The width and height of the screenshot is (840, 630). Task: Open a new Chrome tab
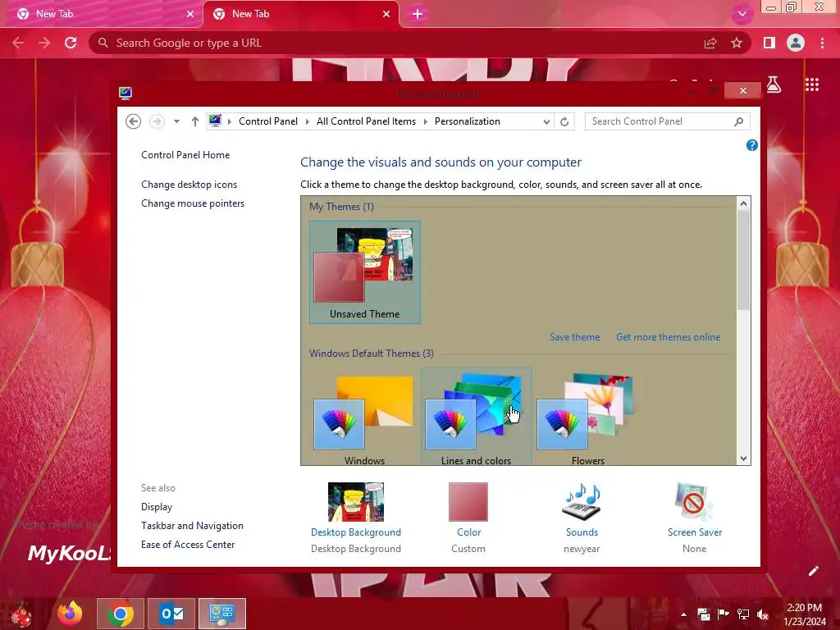pyautogui.click(x=418, y=14)
